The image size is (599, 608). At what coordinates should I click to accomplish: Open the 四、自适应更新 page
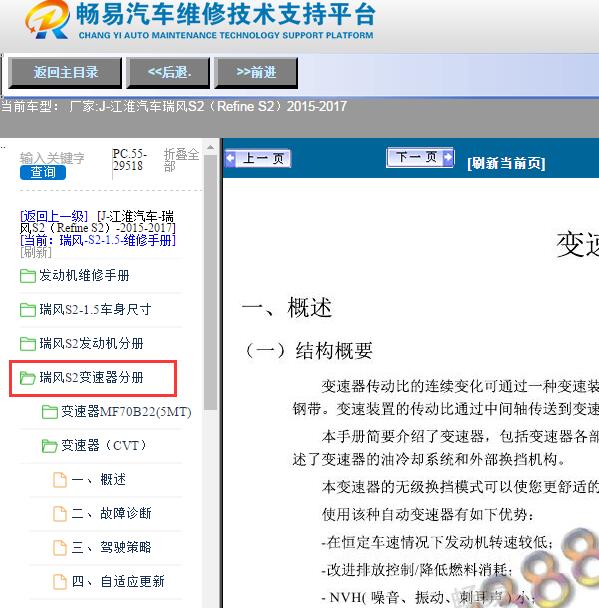pos(118,581)
